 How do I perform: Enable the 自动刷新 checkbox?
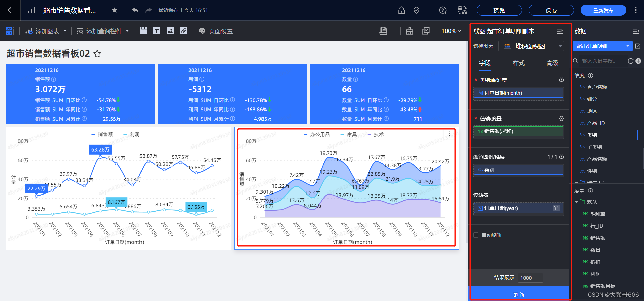(476, 235)
